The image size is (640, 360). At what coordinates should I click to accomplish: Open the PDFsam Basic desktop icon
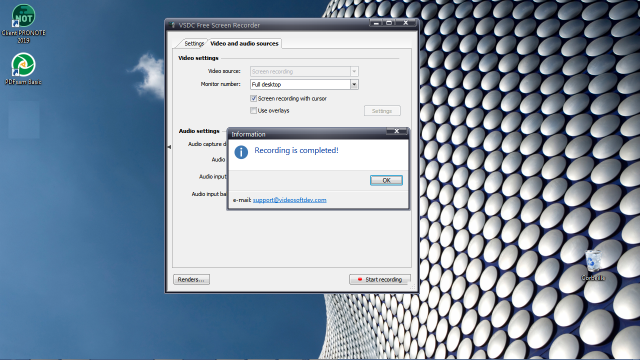click(x=23, y=69)
